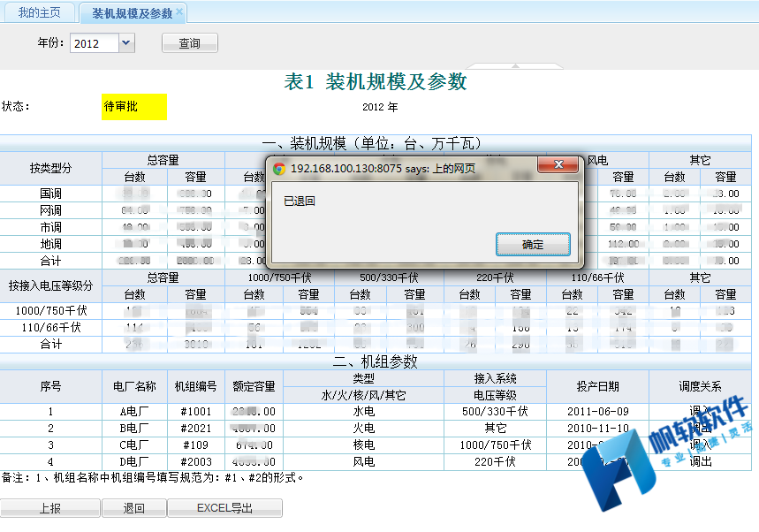The image size is (759, 532).
Task: Select the 市调 row label
Action: (x=51, y=227)
